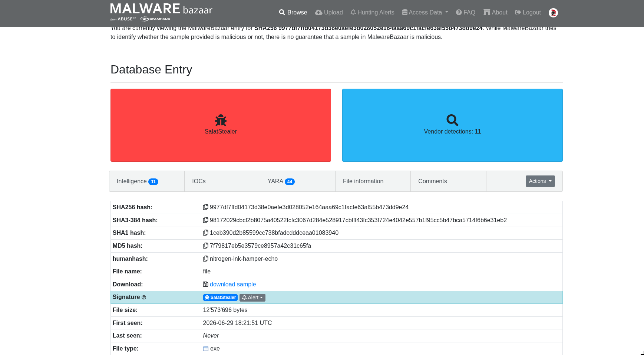Image resolution: width=644 pixels, height=355 pixels.
Task: Select the SHA3-384 hash value text
Action: (358, 220)
